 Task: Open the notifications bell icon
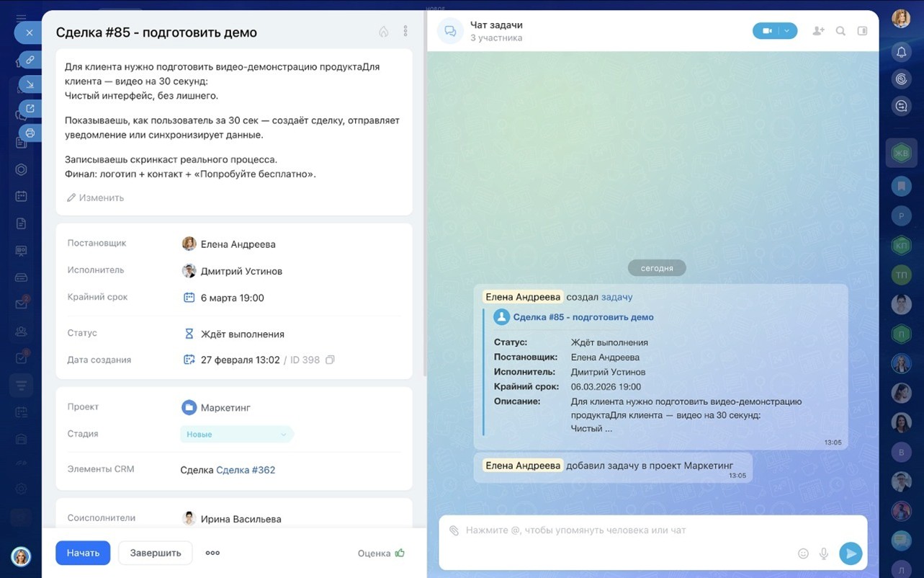[x=901, y=52]
